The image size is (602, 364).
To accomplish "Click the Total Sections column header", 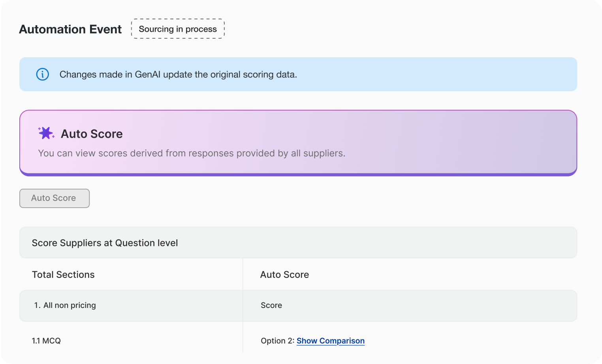I will click(63, 274).
